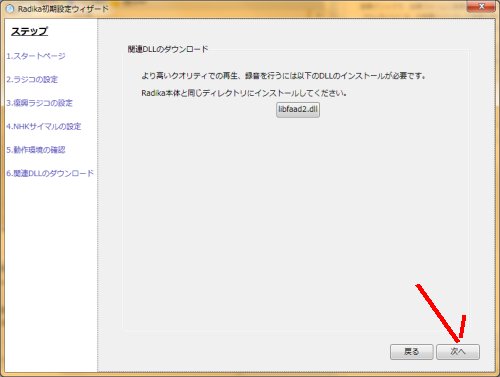
Task: Download the libfaad2.dll file
Action: pyautogui.click(x=298, y=110)
